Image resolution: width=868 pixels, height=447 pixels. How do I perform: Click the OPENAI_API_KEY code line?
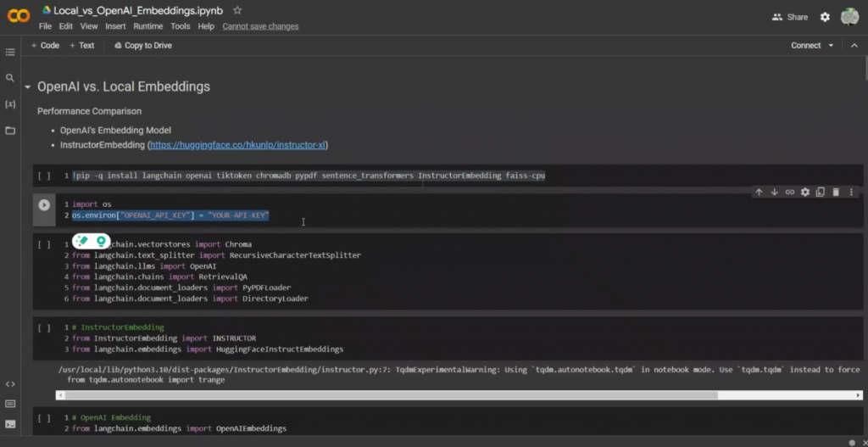tap(170, 215)
